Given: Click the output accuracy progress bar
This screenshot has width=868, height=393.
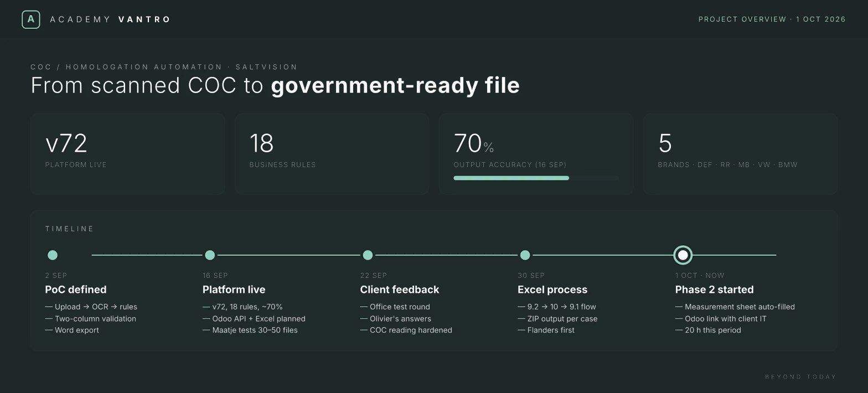Looking at the screenshot, I should (x=536, y=178).
